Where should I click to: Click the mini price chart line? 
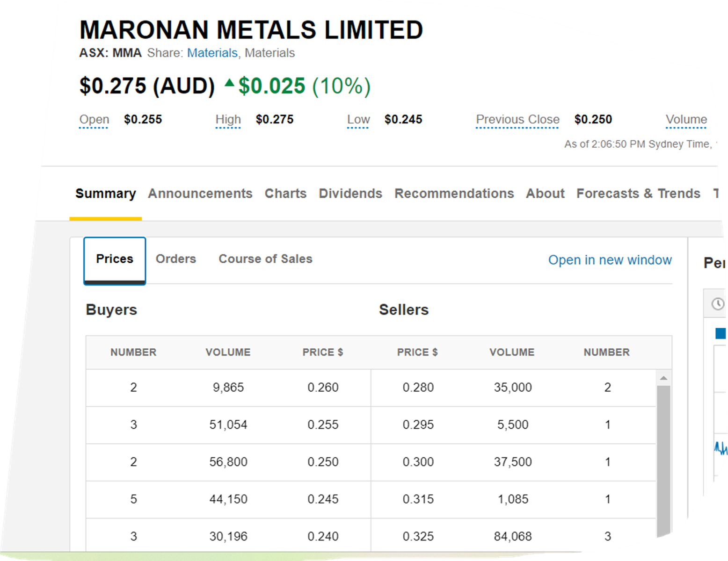tap(721, 449)
